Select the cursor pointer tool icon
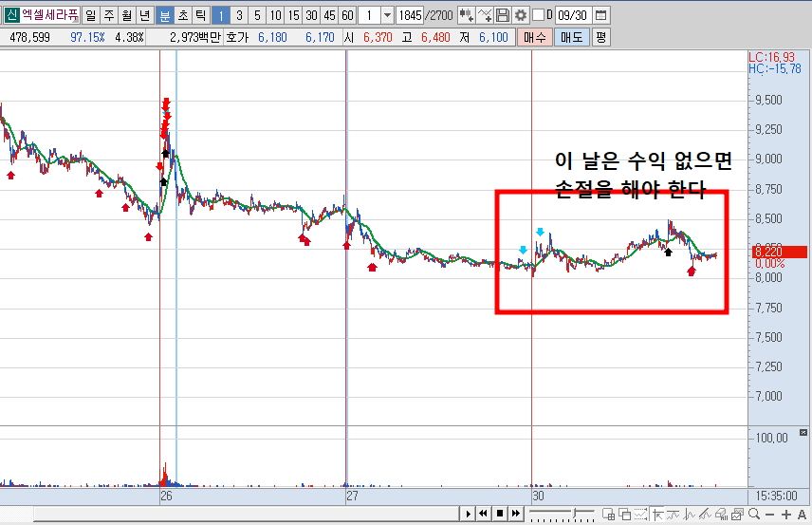 657,515
